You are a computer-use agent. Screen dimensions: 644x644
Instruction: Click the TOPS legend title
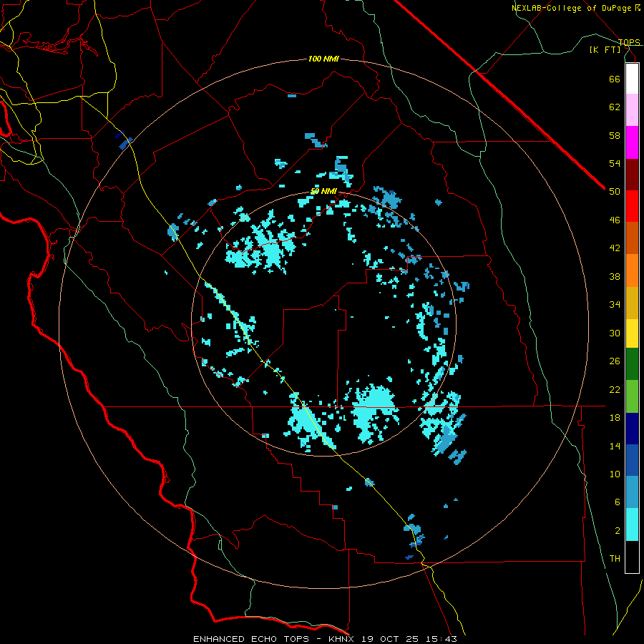[629, 42]
